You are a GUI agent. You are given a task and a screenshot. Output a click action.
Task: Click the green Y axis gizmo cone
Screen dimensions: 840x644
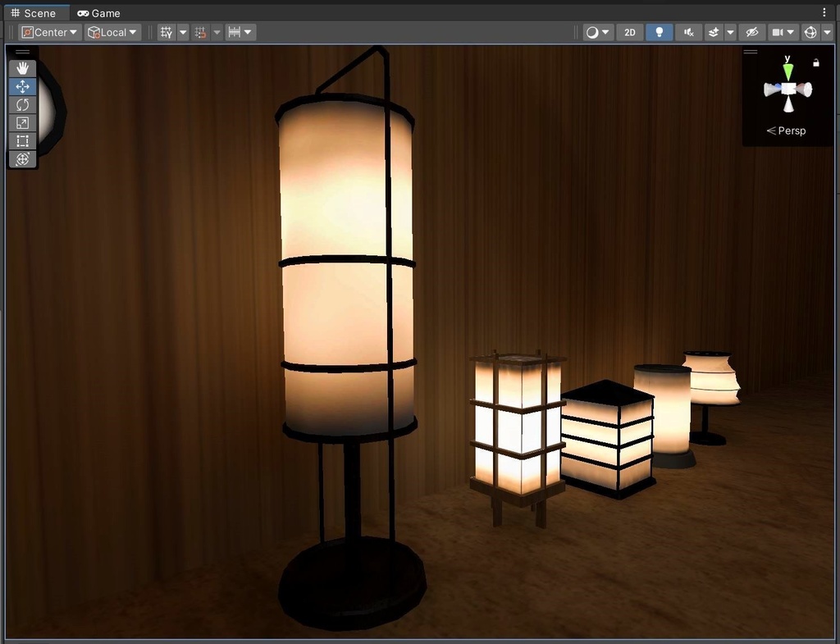(x=787, y=71)
